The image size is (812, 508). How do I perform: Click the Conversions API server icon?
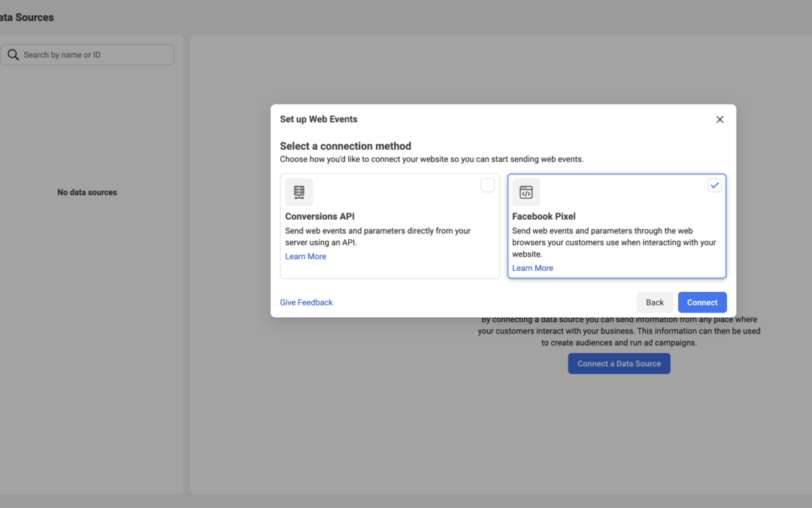coord(298,193)
